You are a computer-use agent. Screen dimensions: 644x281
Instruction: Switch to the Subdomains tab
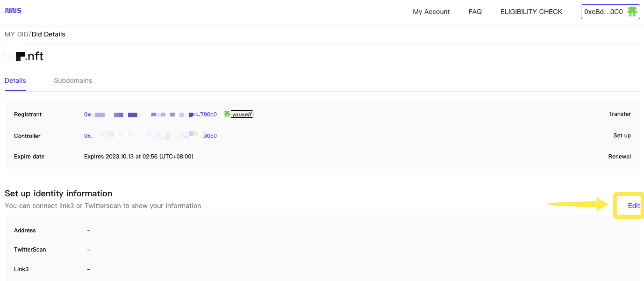coord(73,81)
